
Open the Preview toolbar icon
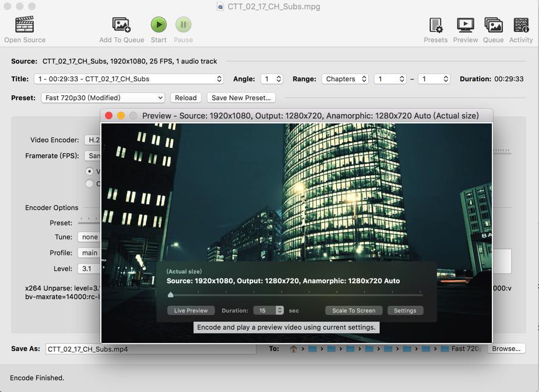coord(465,25)
